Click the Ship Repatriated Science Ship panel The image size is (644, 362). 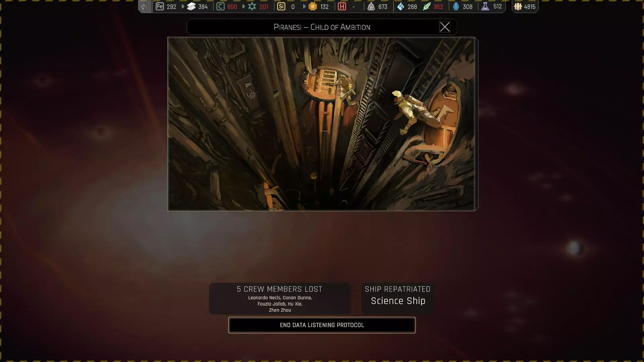[398, 298]
